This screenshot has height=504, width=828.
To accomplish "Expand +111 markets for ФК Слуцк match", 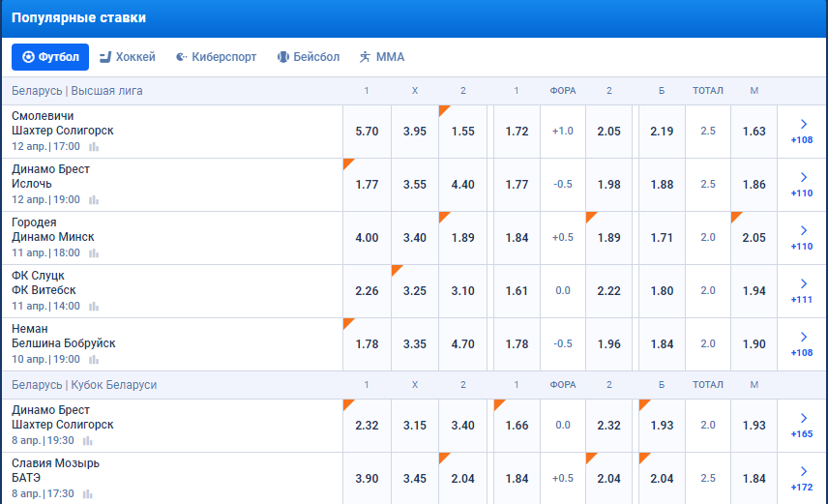I will [x=802, y=290].
